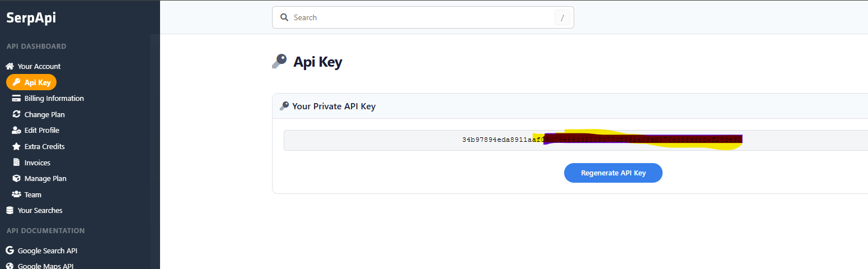Open the Billing Information page
Viewport: 868px width, 269px height.
[x=54, y=98]
